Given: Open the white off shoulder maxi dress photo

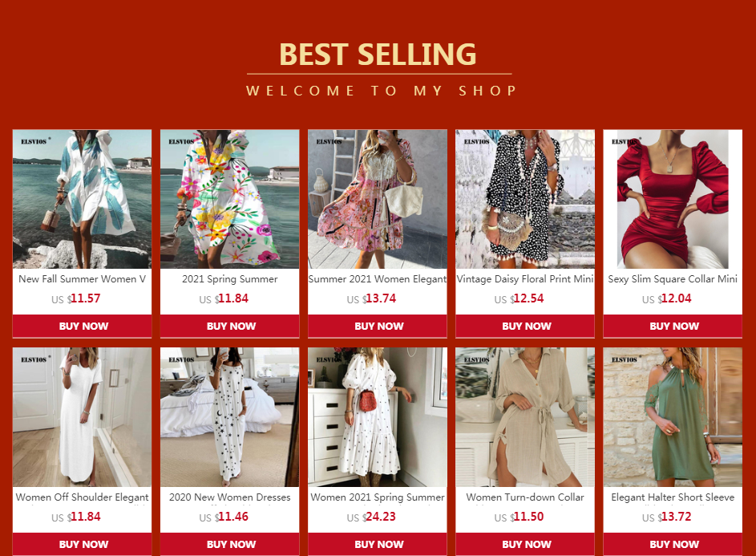Looking at the screenshot, I should [x=82, y=417].
